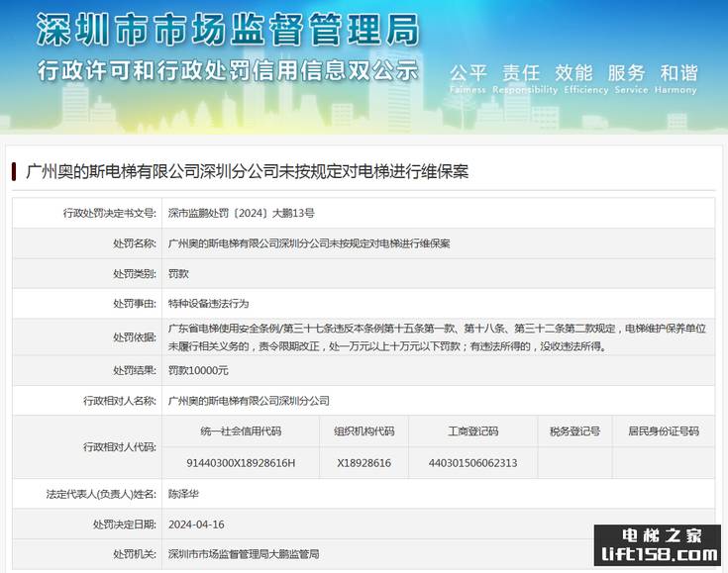Viewport: 728px width, 573px height.
Task: Click the 居民身份证号码 column header
Action: click(x=664, y=431)
